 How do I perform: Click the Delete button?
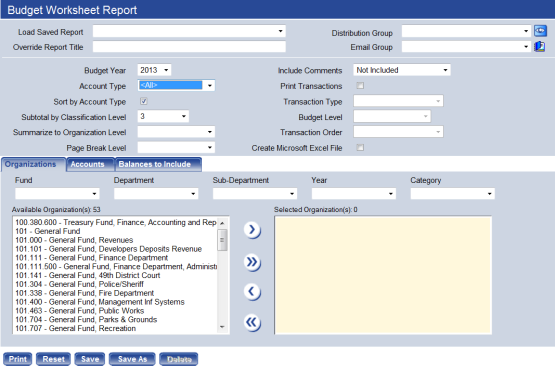click(x=179, y=359)
